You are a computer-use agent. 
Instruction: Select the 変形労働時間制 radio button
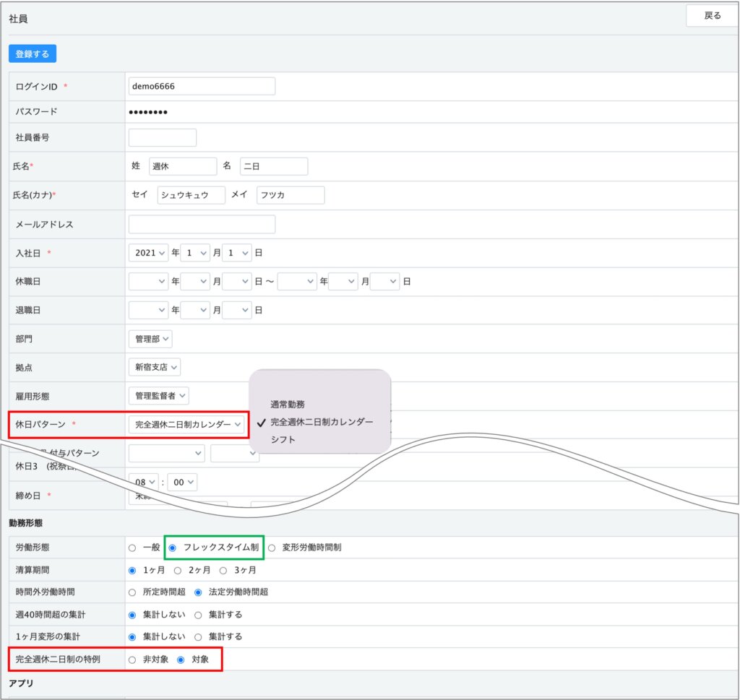pos(272,548)
